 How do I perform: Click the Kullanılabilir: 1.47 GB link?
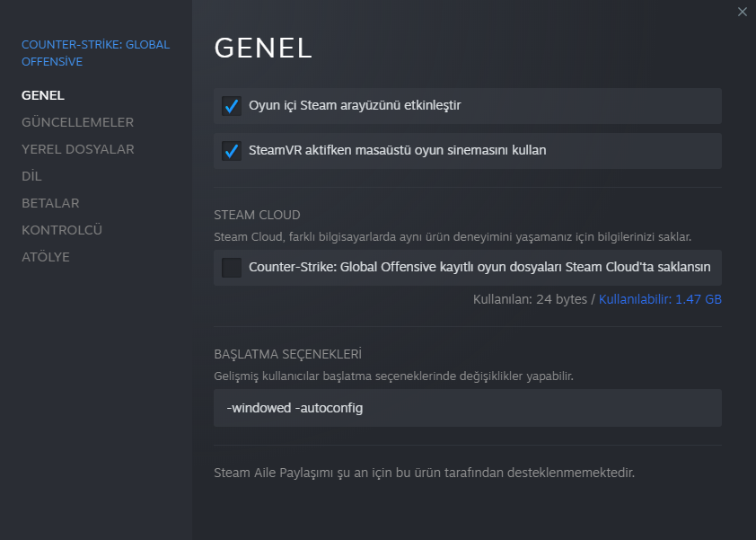[x=660, y=299]
